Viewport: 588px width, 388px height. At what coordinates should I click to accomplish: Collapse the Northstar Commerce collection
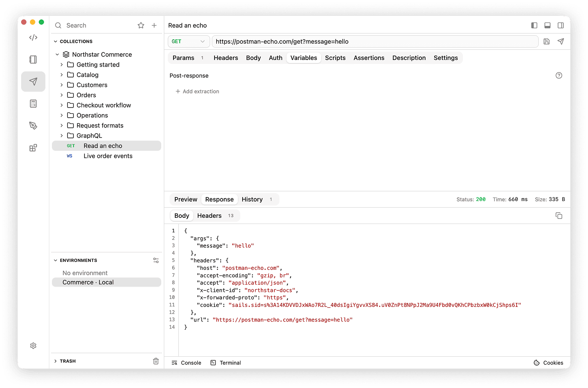57,55
